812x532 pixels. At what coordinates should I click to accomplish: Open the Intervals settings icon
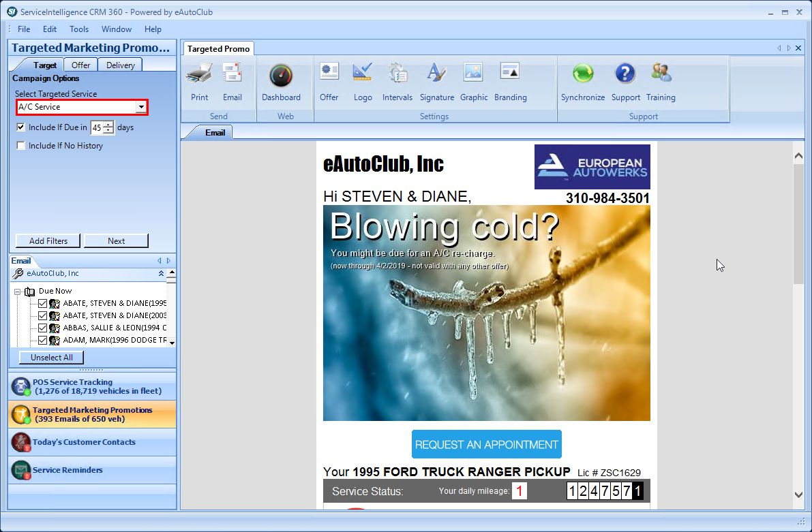(x=397, y=72)
